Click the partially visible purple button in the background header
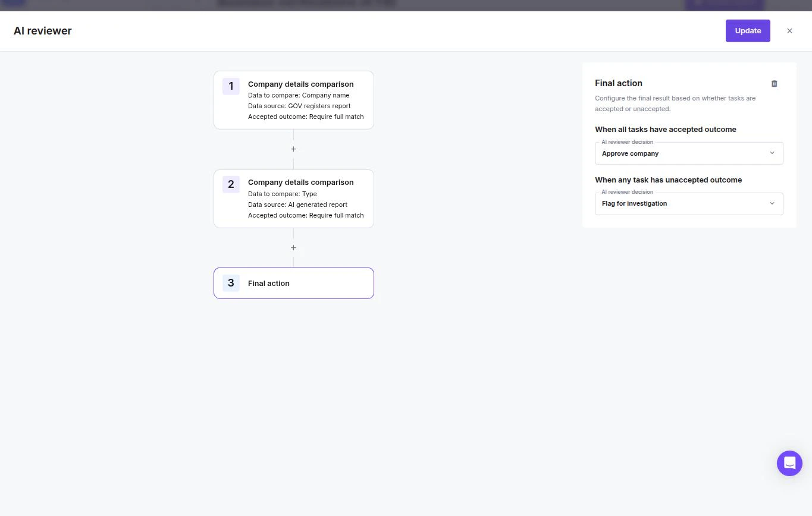This screenshot has width=812, height=516. (724, 4)
